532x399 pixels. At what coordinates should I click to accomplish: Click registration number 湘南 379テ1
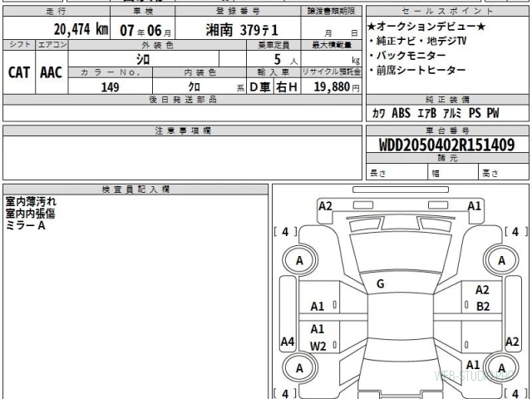[242, 30]
